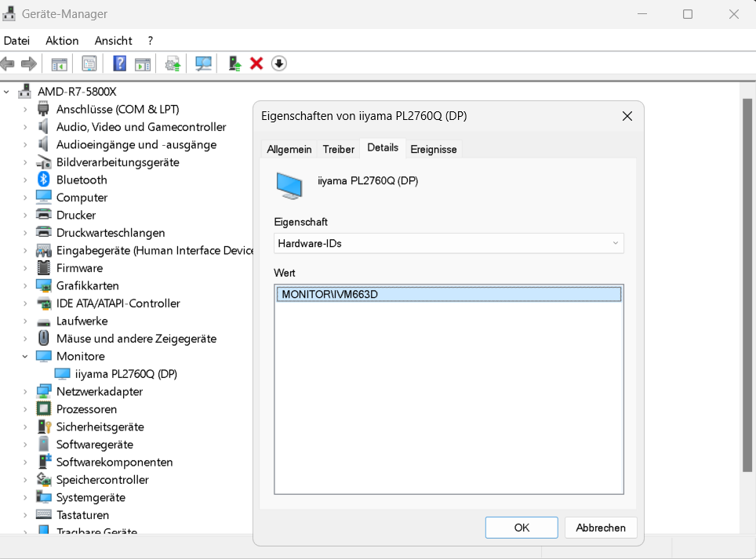756x559 pixels.
Task: Click the driver update gear icon
Action: pyautogui.click(x=173, y=64)
